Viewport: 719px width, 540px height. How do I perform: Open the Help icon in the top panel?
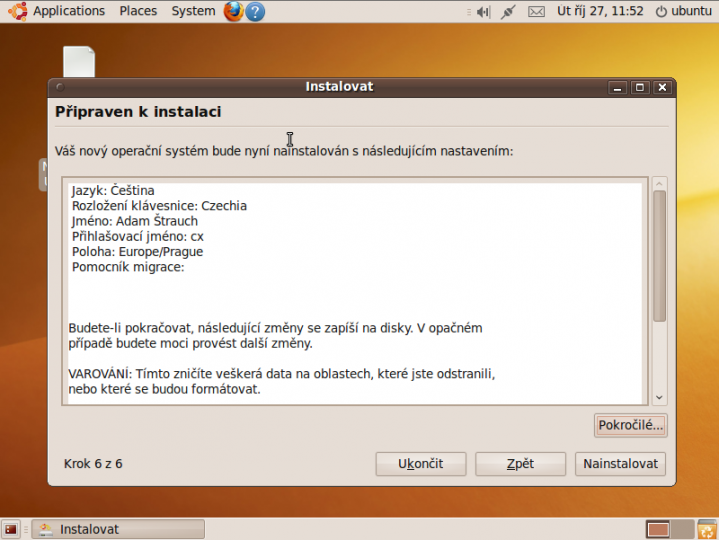pos(255,11)
